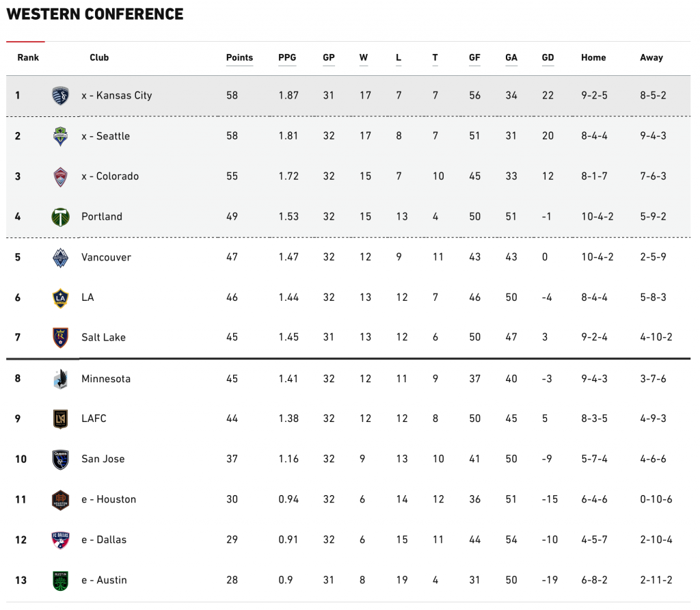Click the Sporting Kansas City club logo
Screen dimensions: 700x610
point(61,96)
